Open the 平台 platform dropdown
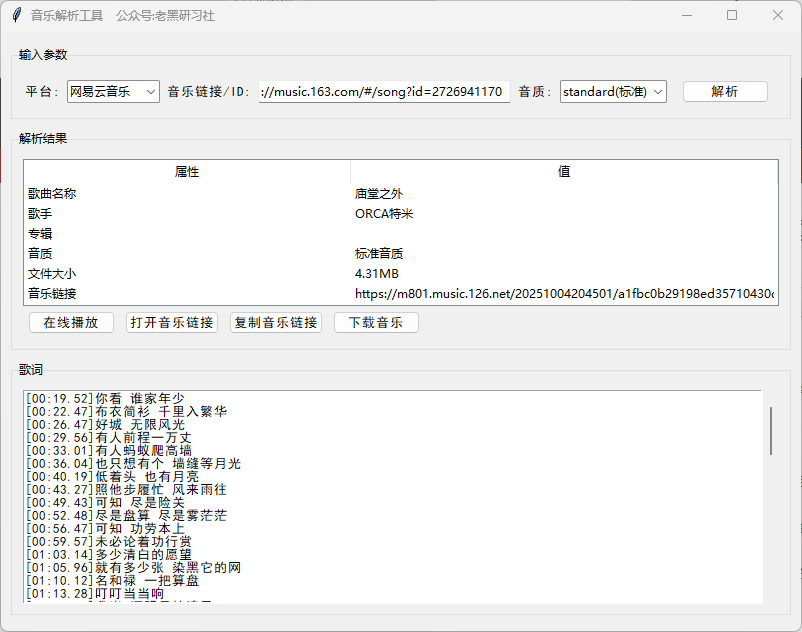Viewport: 802px width, 632px height. pos(113,92)
